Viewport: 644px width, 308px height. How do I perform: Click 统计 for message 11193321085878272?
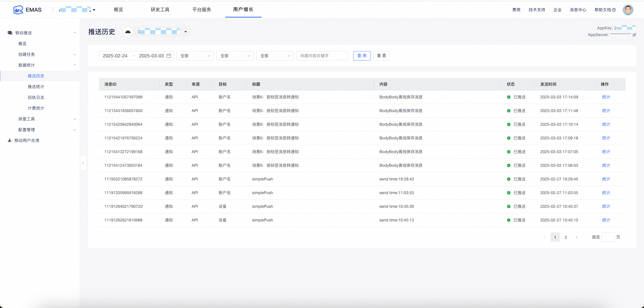pos(606,179)
